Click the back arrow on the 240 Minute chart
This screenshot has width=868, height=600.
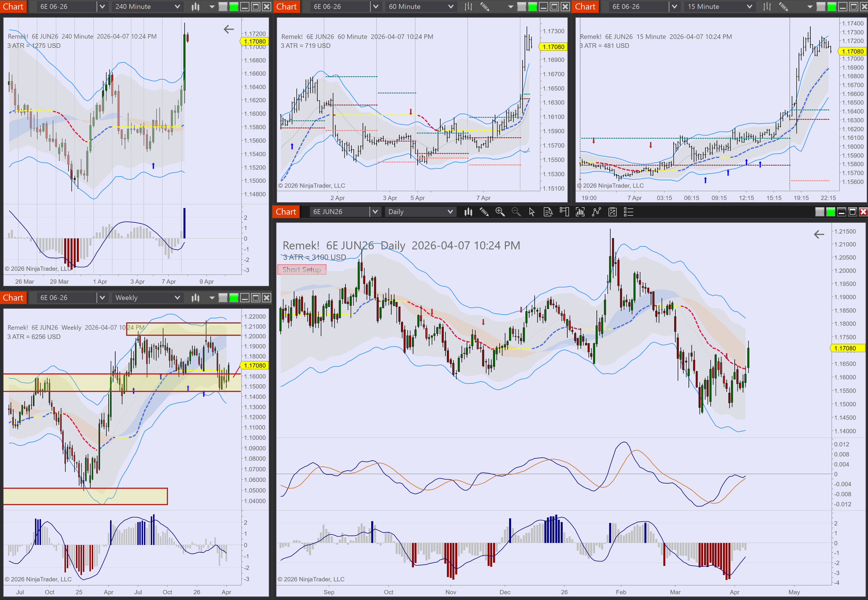tap(229, 29)
